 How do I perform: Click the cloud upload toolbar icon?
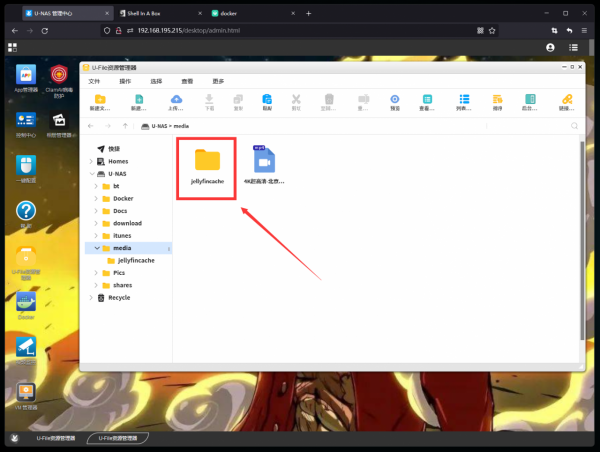(176, 100)
